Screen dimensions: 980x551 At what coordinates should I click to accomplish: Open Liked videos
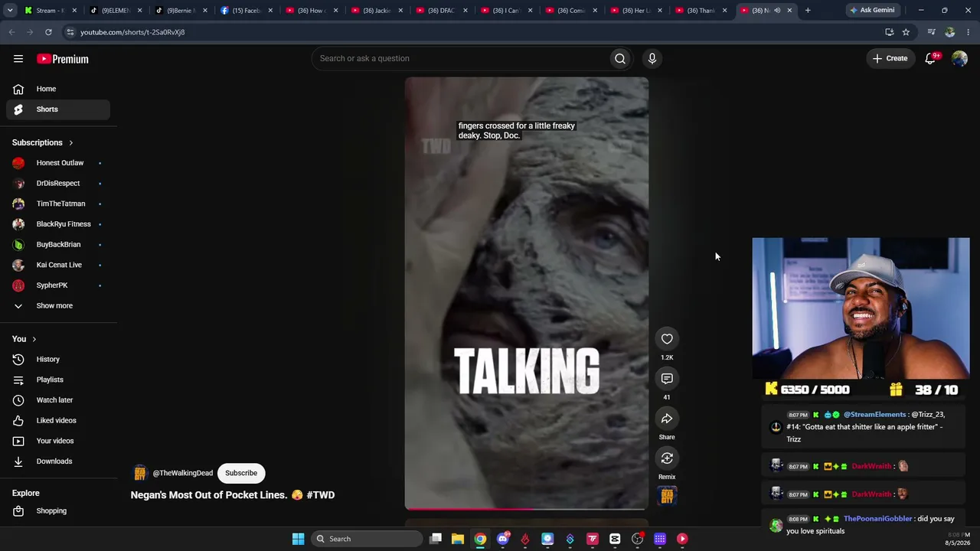58,420
